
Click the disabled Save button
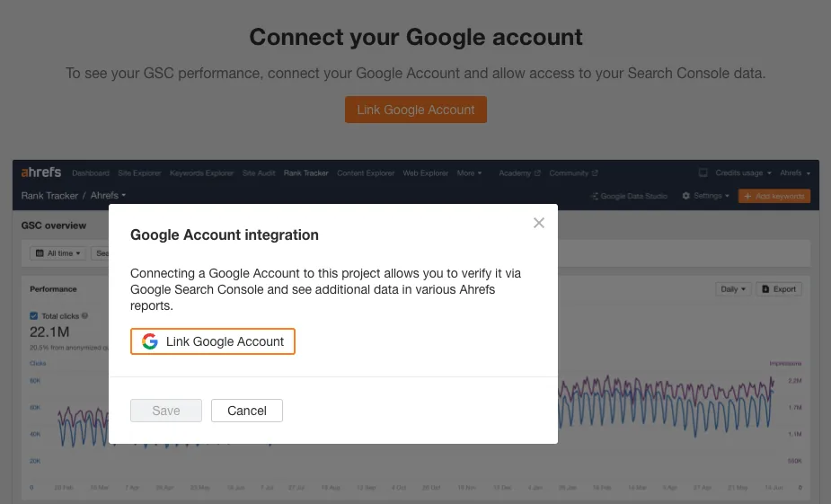166,411
